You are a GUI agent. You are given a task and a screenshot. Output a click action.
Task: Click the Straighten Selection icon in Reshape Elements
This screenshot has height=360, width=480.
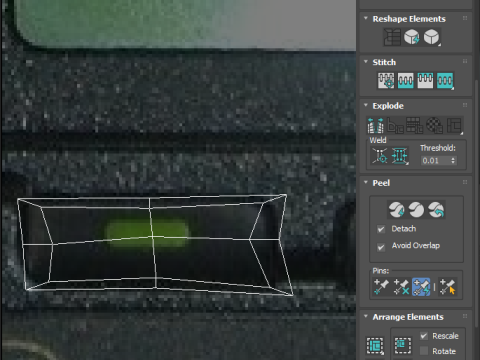pos(392,37)
